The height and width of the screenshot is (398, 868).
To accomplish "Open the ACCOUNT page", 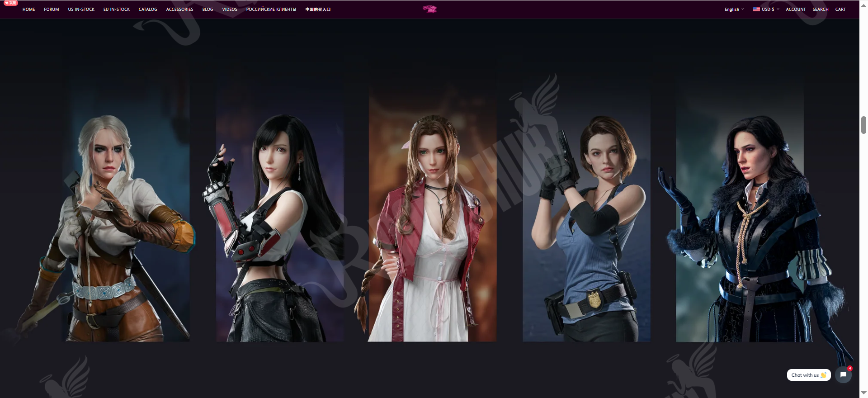I will 796,9.
